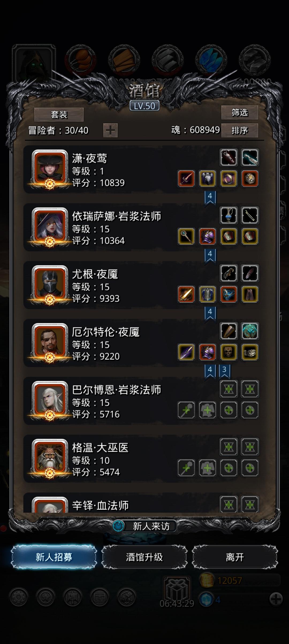Add armor to 格温·大巫医
The height and width of the screenshot is (644, 289).
point(207,468)
